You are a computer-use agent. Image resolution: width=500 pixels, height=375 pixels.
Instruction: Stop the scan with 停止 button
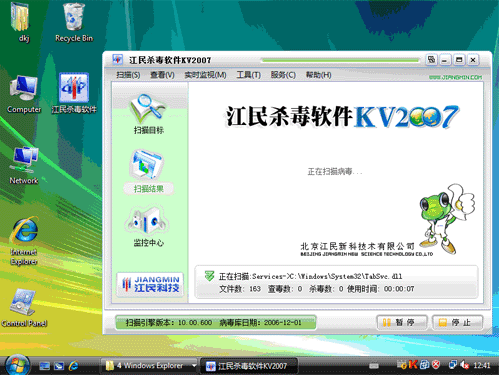coord(457,322)
